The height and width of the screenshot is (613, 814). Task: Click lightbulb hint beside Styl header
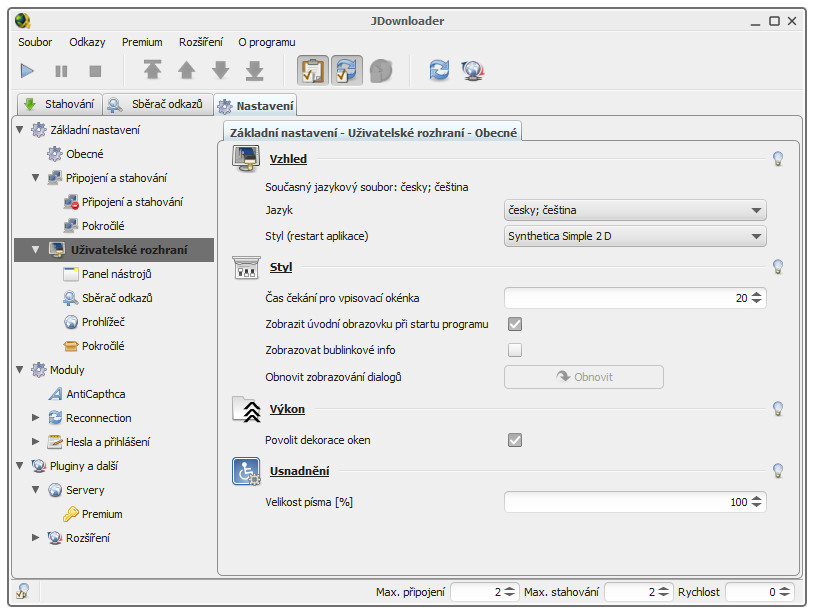(778, 267)
